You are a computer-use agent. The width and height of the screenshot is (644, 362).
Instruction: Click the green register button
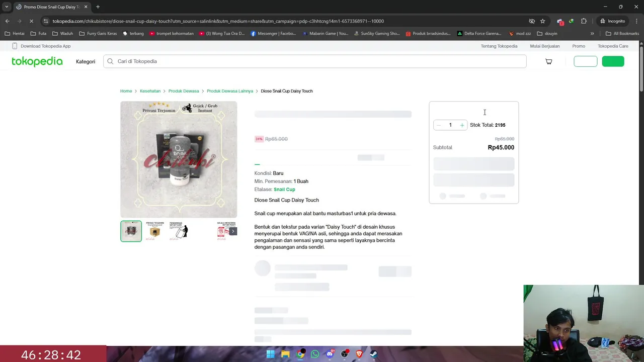[x=613, y=61]
